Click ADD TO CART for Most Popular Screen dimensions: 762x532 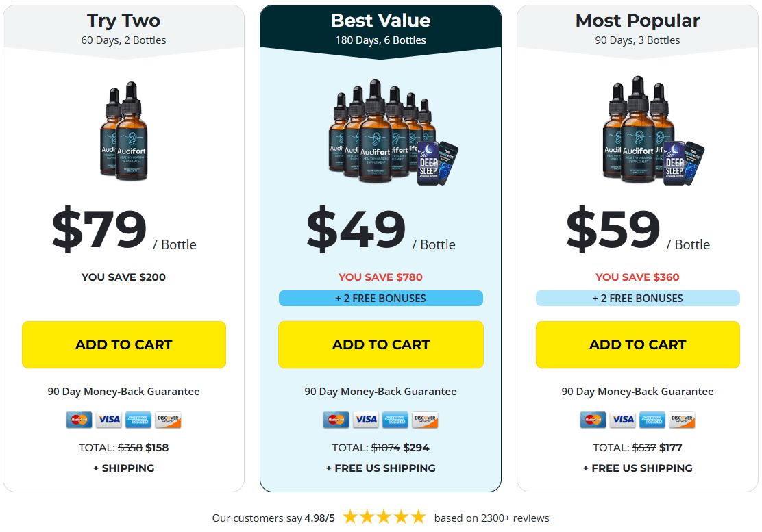tap(637, 344)
